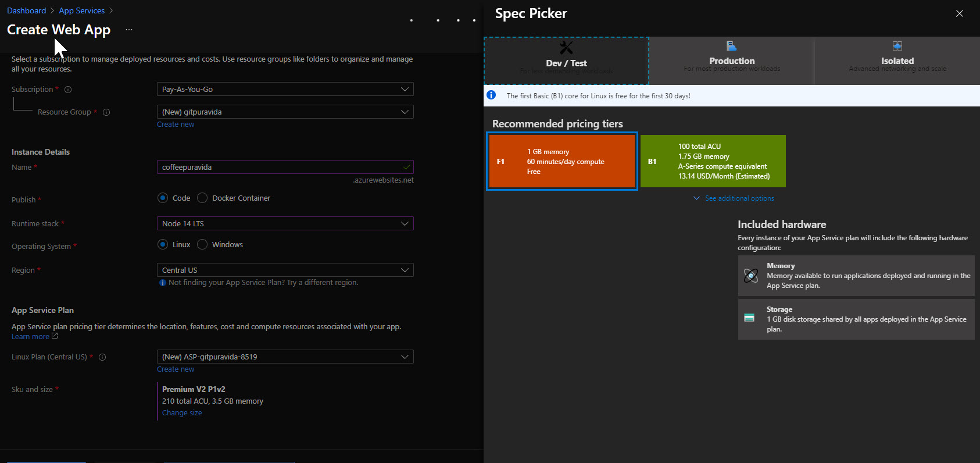Select the Code publish option
This screenshot has width=980, height=463.
click(x=163, y=198)
